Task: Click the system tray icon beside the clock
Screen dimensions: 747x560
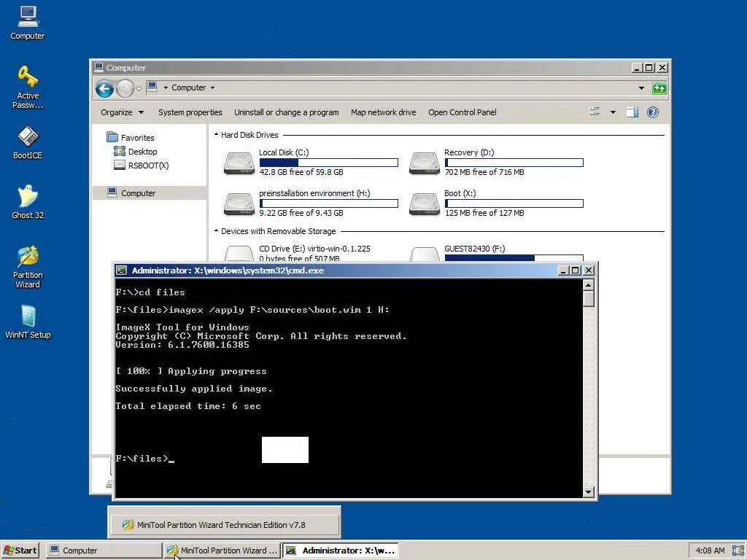Action: coord(738,551)
